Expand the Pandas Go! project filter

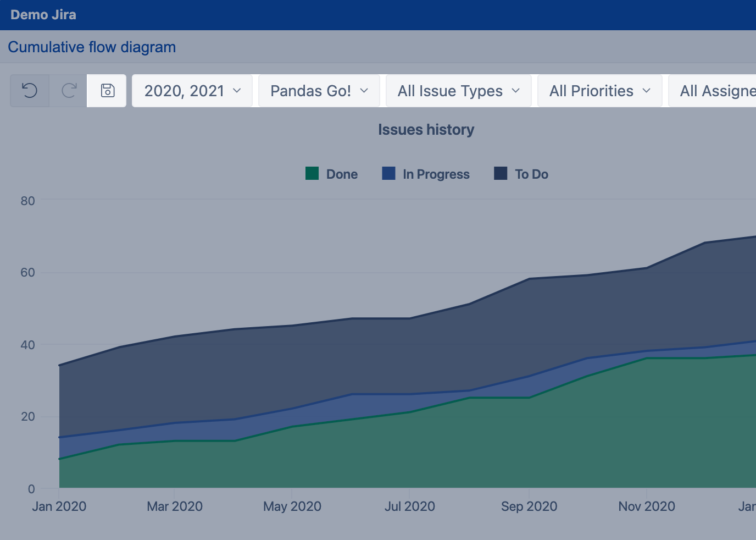pyautogui.click(x=319, y=91)
